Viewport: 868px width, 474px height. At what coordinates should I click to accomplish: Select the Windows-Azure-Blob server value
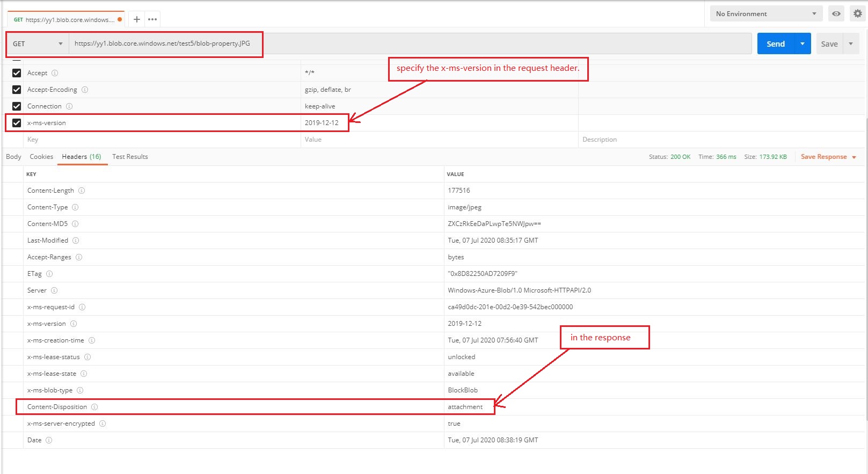tap(519, 290)
